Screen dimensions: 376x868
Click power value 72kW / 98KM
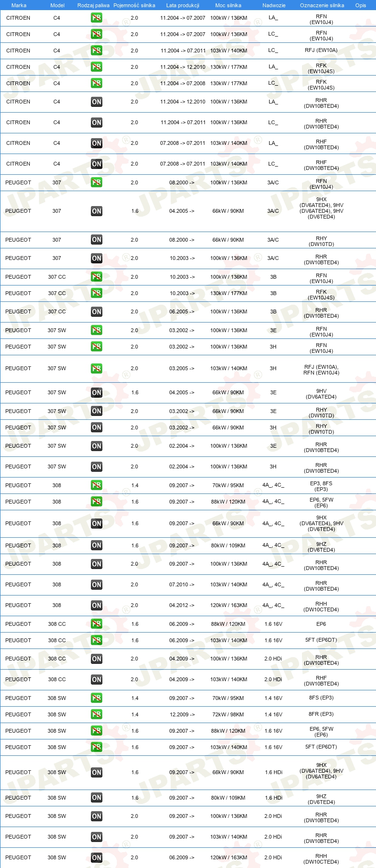(228, 714)
